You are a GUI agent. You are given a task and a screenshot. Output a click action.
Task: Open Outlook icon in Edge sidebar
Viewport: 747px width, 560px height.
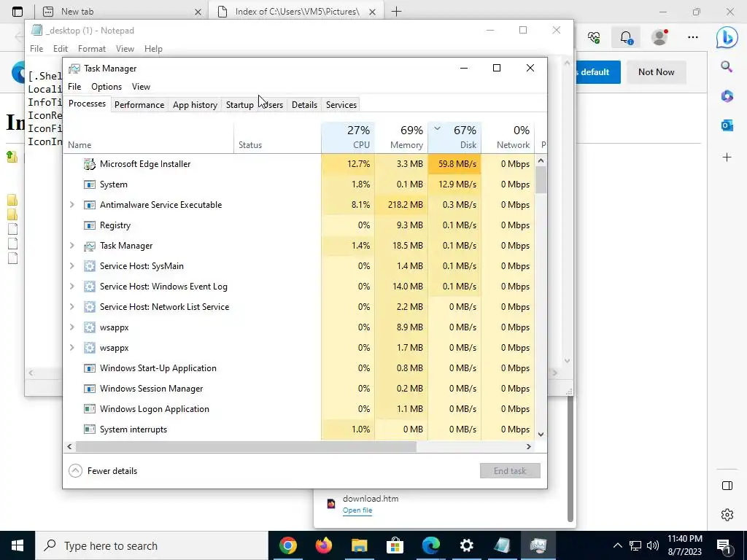pos(727,125)
